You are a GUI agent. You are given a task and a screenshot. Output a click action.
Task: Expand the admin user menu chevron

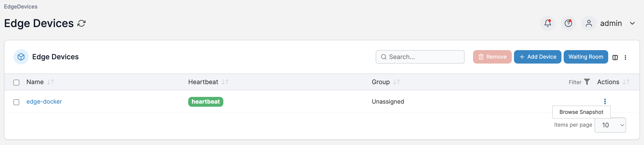(x=632, y=23)
